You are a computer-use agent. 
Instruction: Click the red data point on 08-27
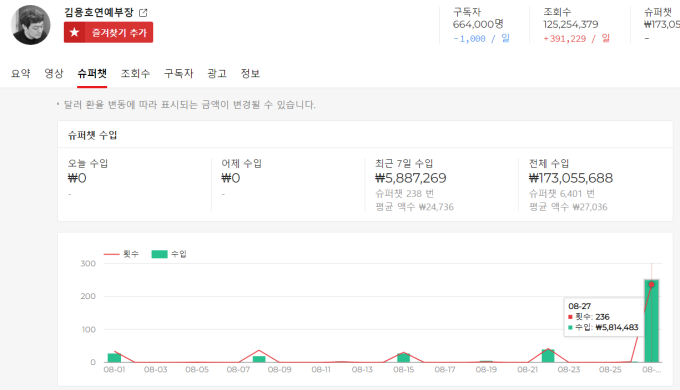coord(651,285)
